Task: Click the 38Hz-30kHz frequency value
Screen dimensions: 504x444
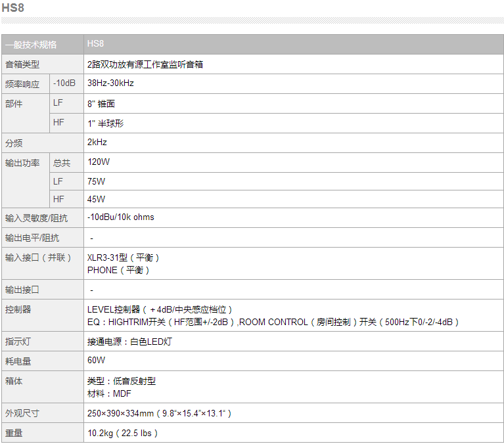Action: (x=110, y=83)
